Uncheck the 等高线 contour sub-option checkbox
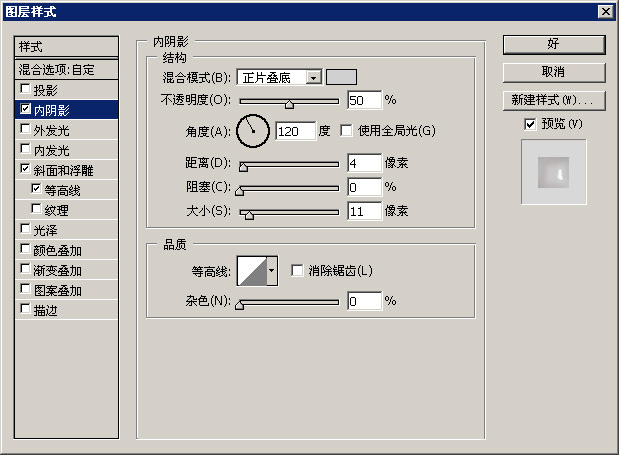The image size is (619, 455). click(36, 189)
